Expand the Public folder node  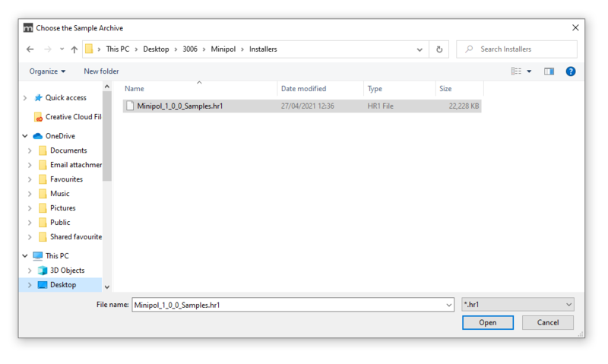tap(30, 223)
